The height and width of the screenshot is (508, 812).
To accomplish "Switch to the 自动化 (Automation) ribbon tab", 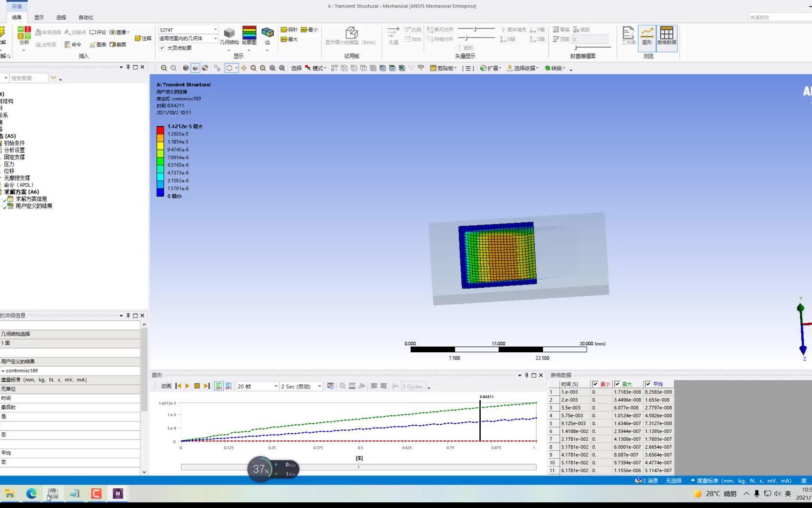I will point(86,17).
